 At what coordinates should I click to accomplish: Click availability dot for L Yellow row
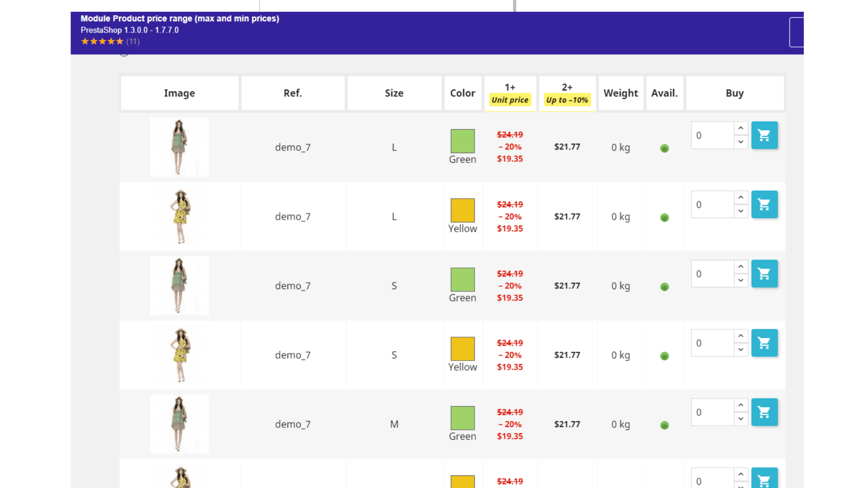click(x=665, y=217)
